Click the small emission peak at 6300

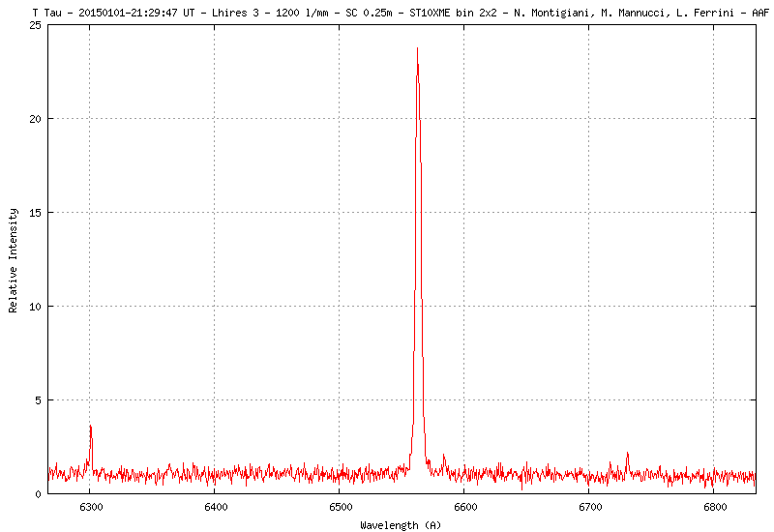[90, 427]
